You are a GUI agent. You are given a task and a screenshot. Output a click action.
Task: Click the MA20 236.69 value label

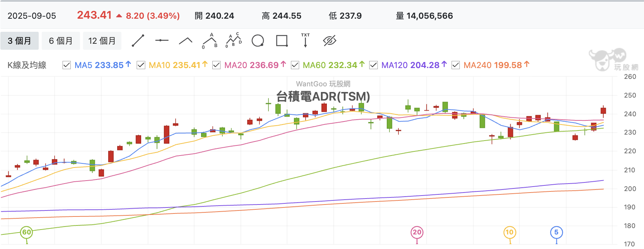[255, 65]
